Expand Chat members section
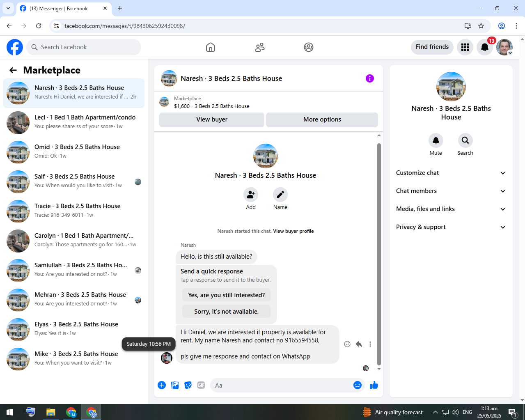The height and width of the screenshot is (420, 525). 451,191
